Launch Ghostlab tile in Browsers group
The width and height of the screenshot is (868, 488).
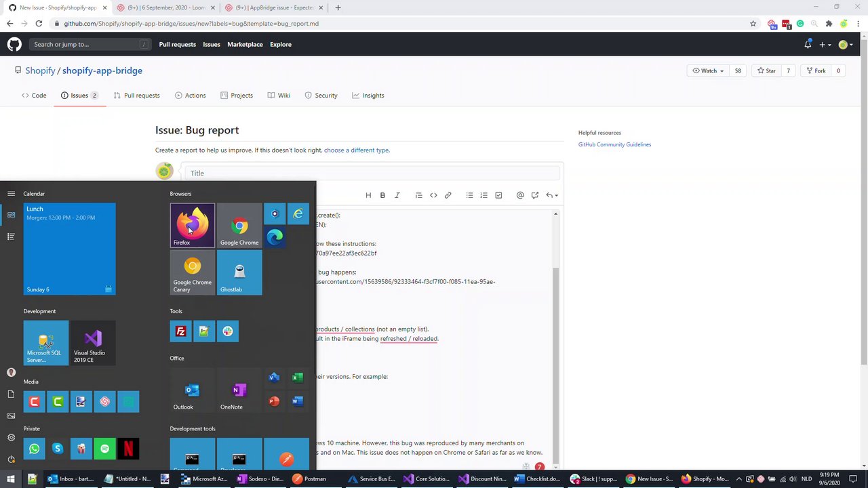(239, 272)
